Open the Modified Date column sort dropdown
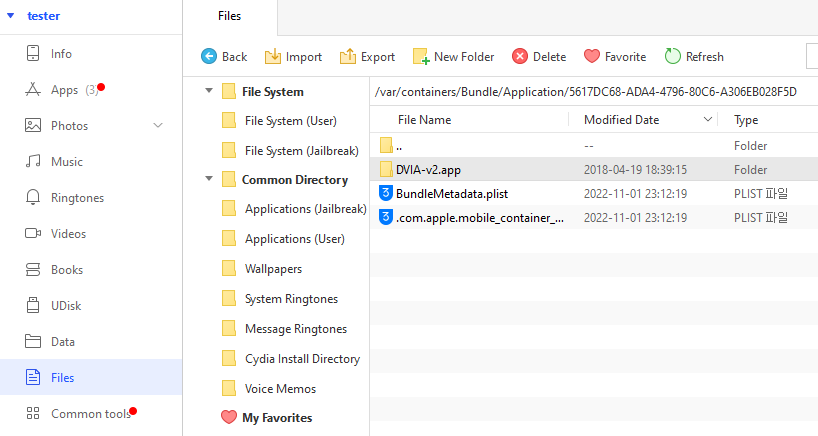818x436 pixels. tap(708, 119)
